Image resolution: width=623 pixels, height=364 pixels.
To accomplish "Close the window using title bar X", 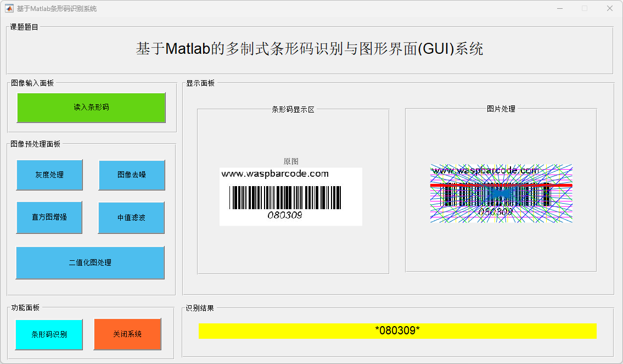I will click(609, 8).
